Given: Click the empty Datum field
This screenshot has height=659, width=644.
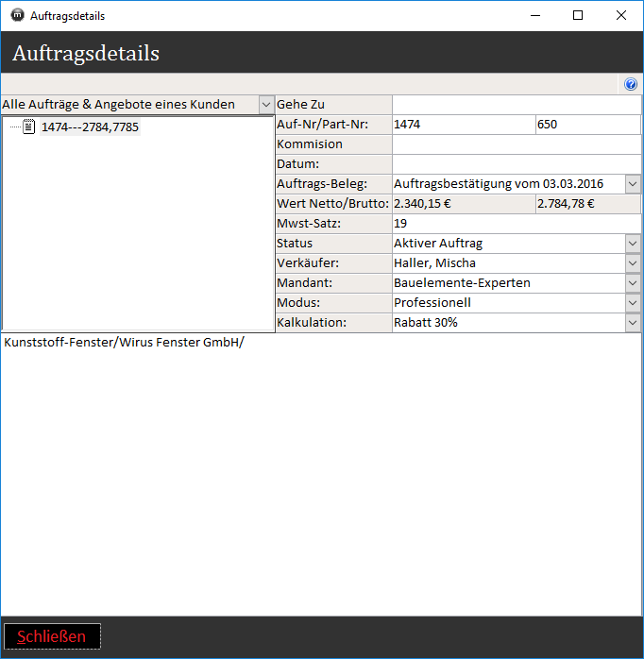Looking at the screenshot, I should point(516,163).
